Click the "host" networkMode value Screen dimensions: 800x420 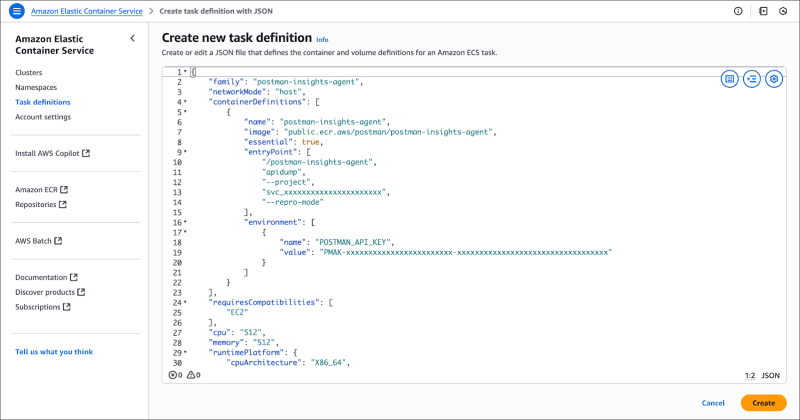pyautogui.click(x=289, y=92)
